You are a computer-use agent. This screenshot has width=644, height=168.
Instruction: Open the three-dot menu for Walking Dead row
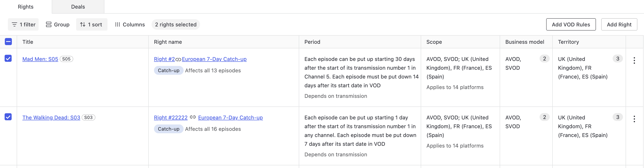click(634, 119)
